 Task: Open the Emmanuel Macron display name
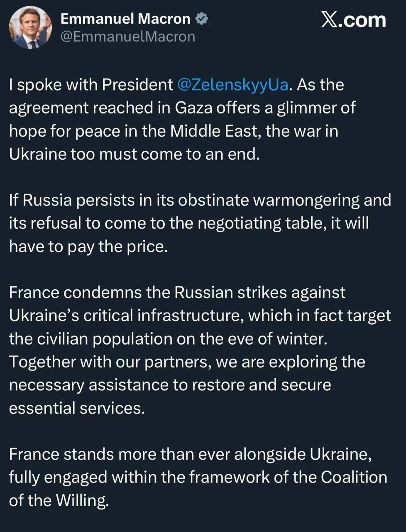click(x=125, y=19)
